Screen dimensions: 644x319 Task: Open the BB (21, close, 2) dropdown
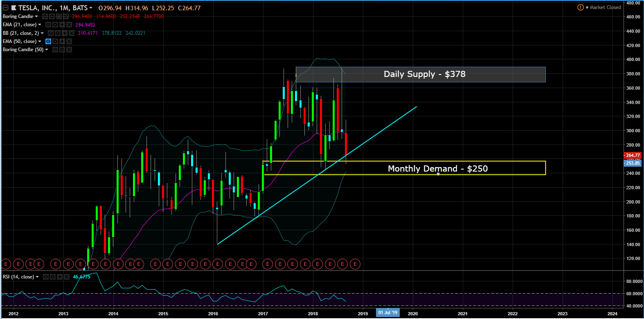(42, 33)
